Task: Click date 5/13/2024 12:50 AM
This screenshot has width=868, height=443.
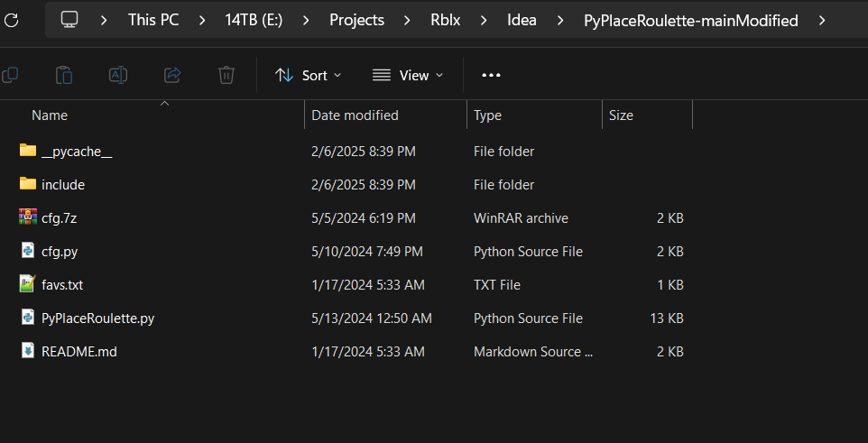Action: click(x=372, y=318)
